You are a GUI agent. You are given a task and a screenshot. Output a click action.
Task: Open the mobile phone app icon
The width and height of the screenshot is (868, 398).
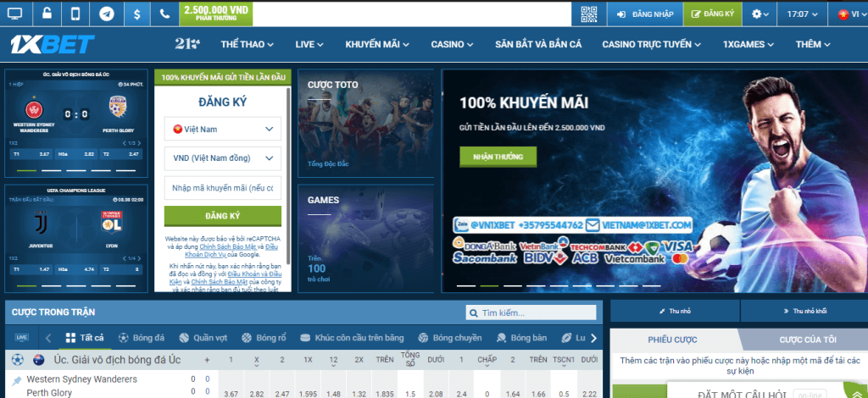click(76, 14)
